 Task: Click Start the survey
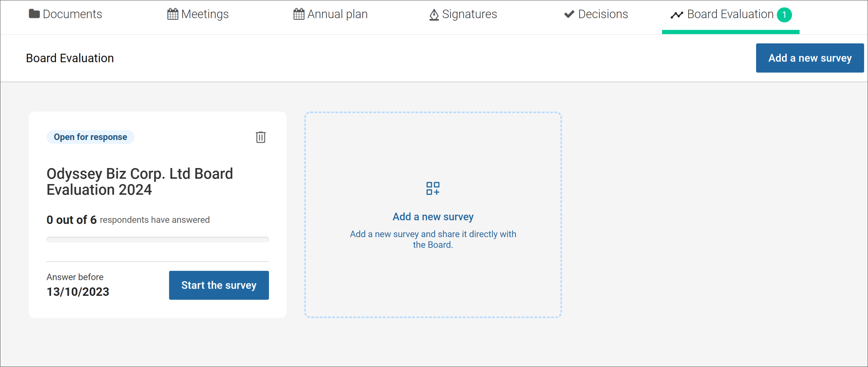pos(219,285)
